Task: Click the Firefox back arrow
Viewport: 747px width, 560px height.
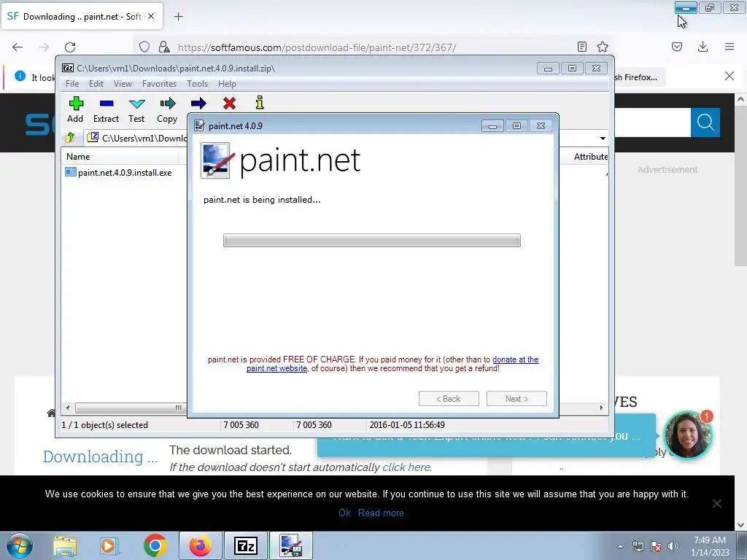Action: [18, 47]
